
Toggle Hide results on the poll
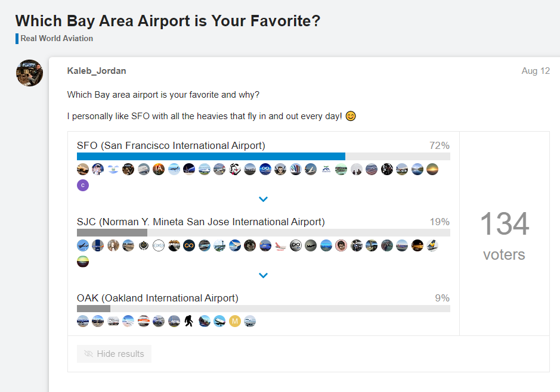click(x=114, y=354)
